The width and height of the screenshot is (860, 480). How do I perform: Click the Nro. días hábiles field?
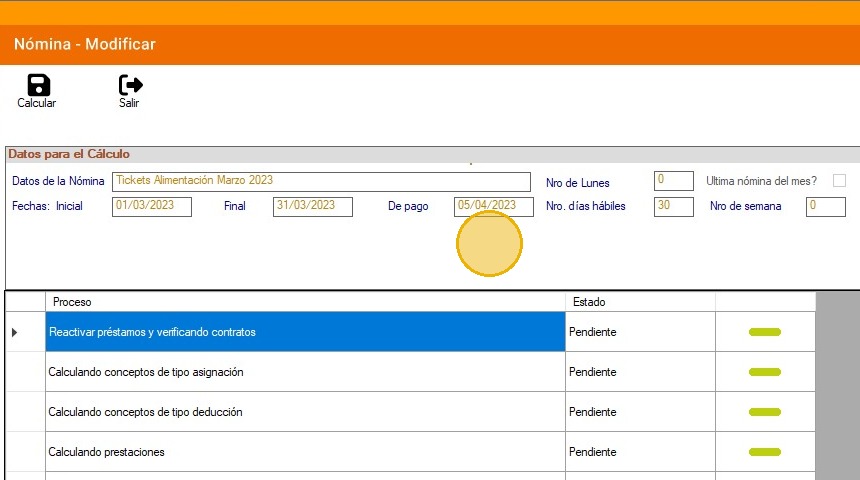pyautogui.click(x=673, y=206)
